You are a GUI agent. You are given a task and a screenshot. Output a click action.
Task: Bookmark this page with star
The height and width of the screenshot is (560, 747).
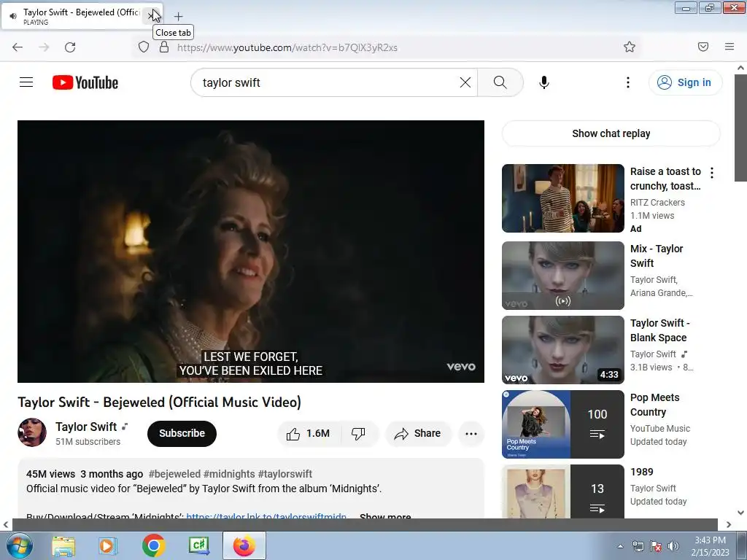tap(630, 47)
